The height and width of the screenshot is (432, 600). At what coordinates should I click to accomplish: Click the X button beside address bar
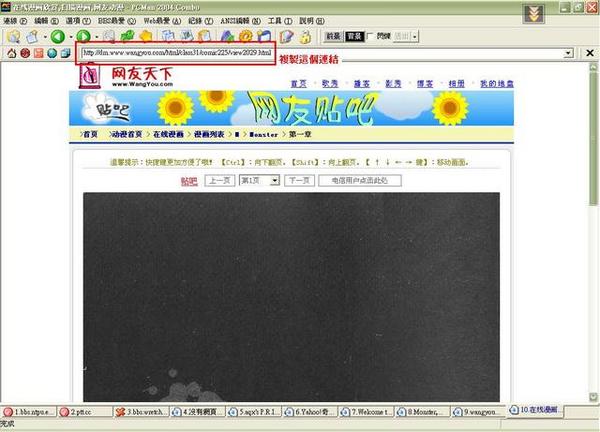pos(590,53)
